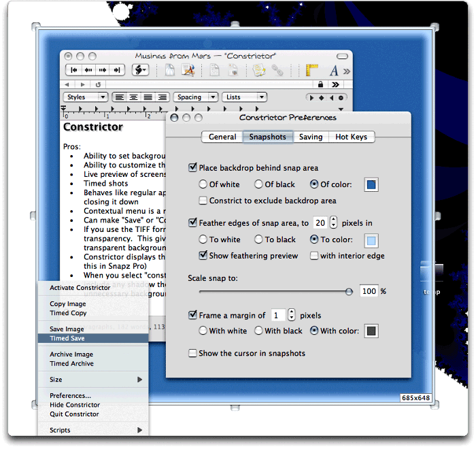Select feather To white radio
This screenshot has width=476, height=449.
(203, 239)
